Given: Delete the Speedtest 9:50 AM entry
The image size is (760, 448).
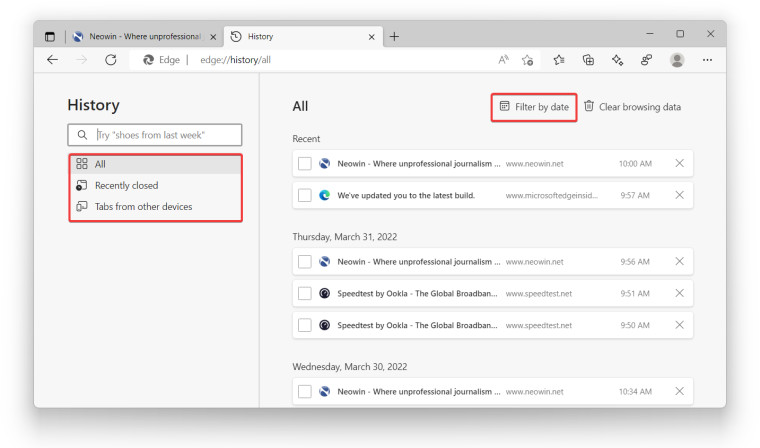Looking at the screenshot, I should 680,325.
